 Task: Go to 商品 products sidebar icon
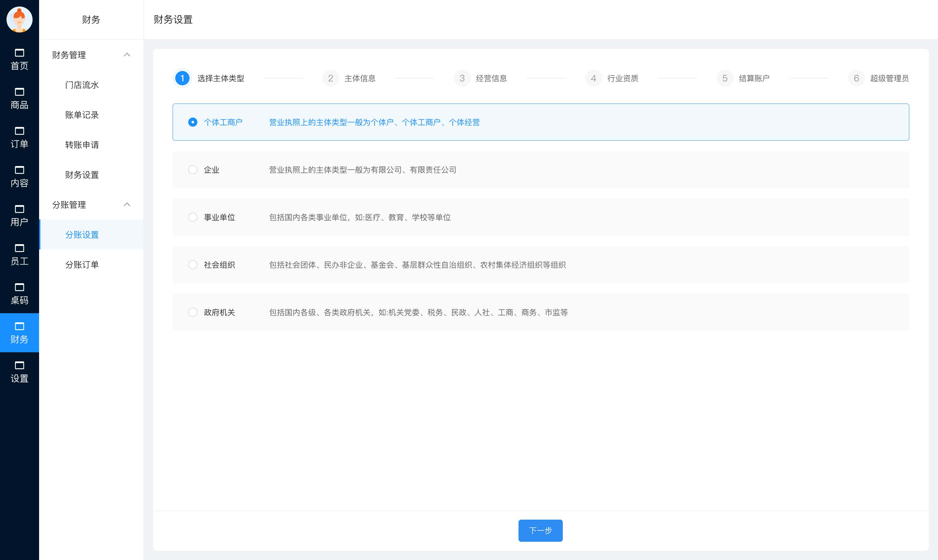[x=19, y=98]
